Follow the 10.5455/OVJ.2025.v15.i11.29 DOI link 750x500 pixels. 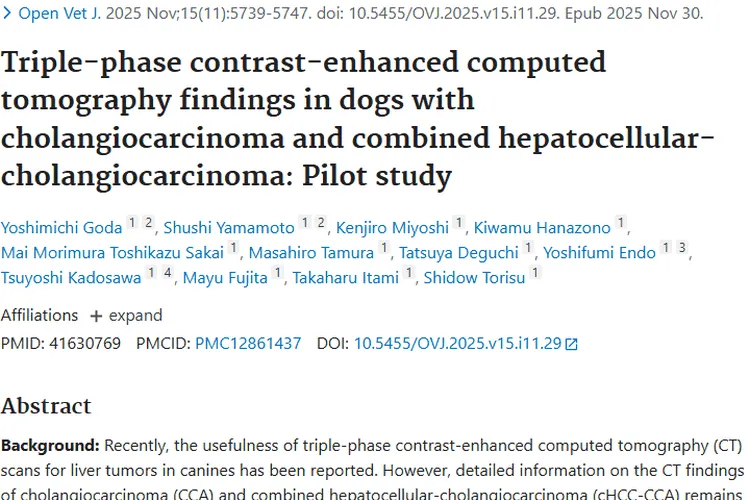[458, 343]
